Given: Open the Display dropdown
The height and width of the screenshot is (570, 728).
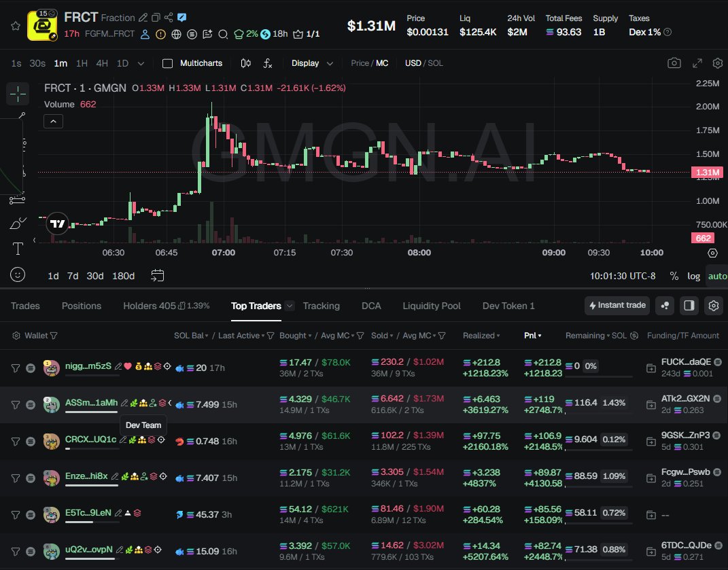Looking at the screenshot, I should tap(312, 63).
